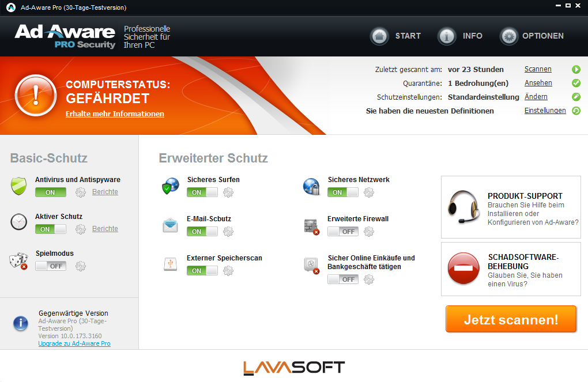Click the pencil icon beside Ändern
This screenshot has width=588, height=382.
coord(576,97)
